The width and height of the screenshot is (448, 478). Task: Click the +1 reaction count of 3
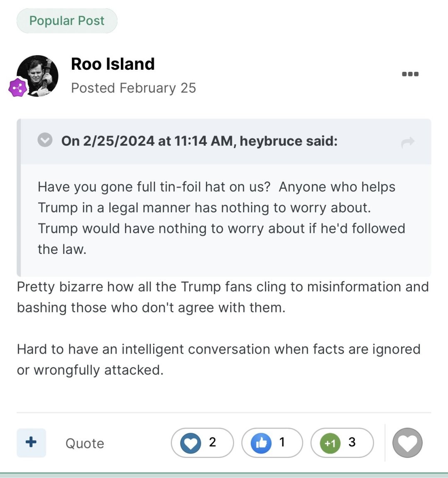tap(352, 442)
